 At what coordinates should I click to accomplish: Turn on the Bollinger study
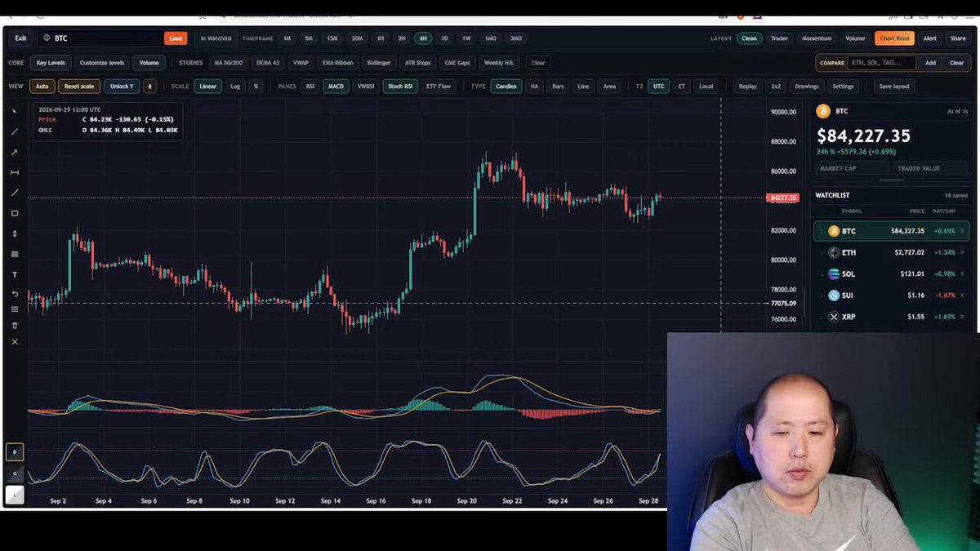[379, 62]
